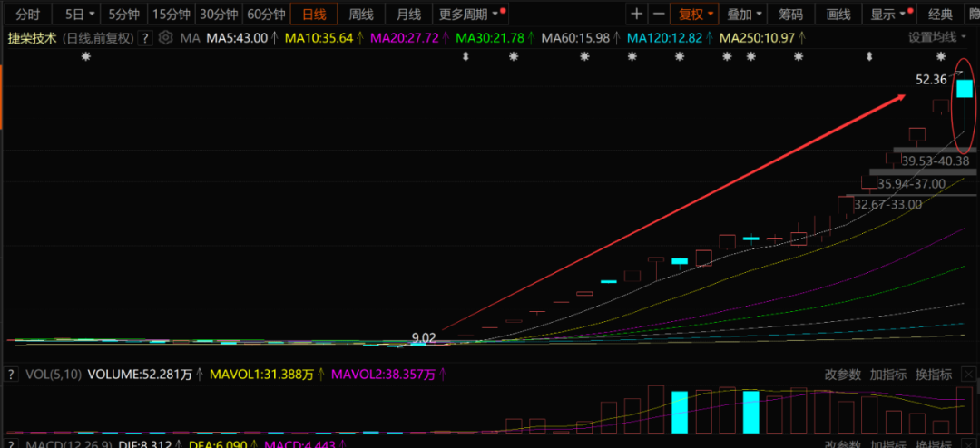Screen dimensions: 980x448
Task: Select the double-arrow marker nearest the right edge
Action: coord(868,57)
